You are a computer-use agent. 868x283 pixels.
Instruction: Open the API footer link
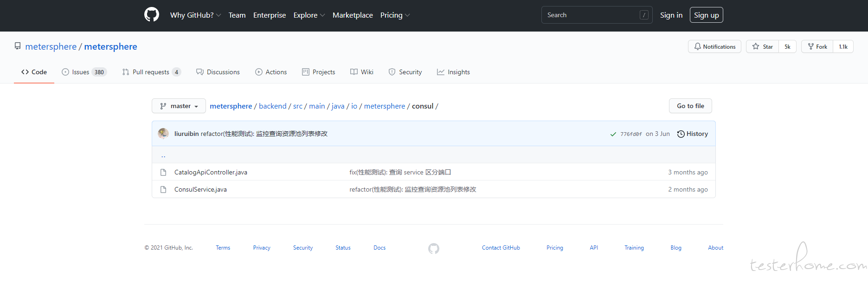594,248
